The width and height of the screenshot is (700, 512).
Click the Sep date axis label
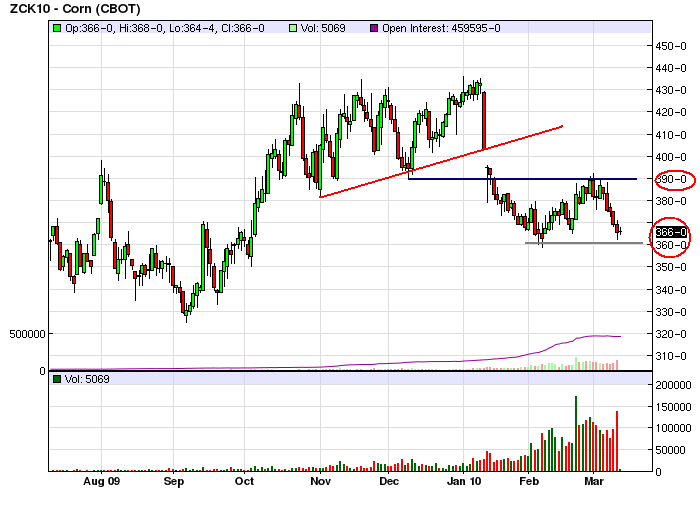[174, 482]
